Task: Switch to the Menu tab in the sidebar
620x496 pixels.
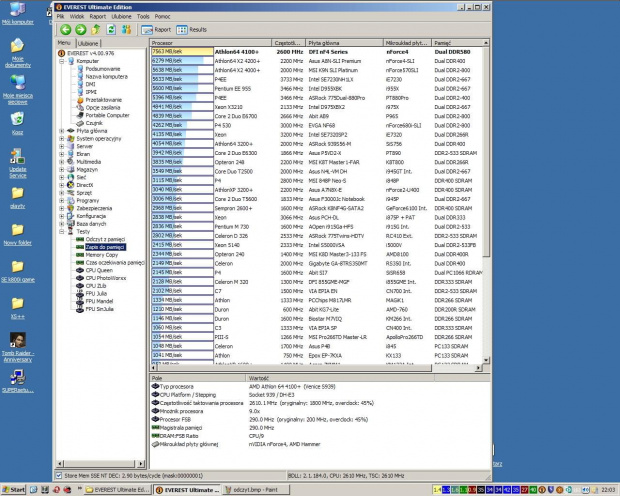Action: [x=64, y=43]
